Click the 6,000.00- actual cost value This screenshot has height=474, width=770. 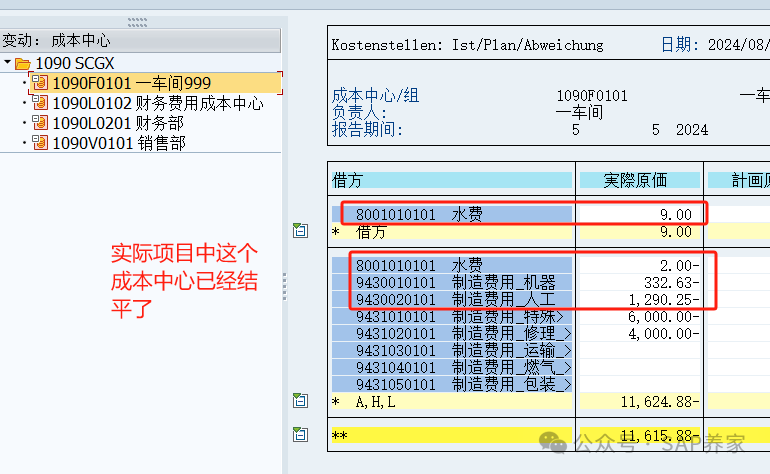point(664,316)
